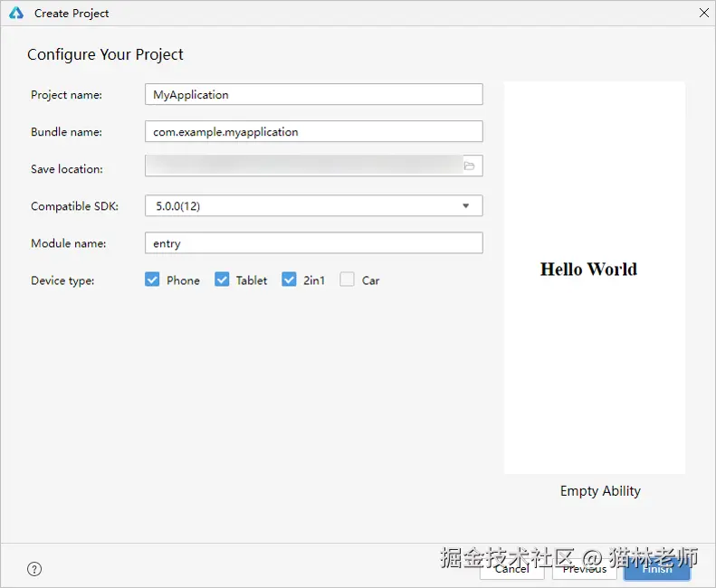
Task: Uncheck the 2in1 device type checkbox
Action: point(289,280)
